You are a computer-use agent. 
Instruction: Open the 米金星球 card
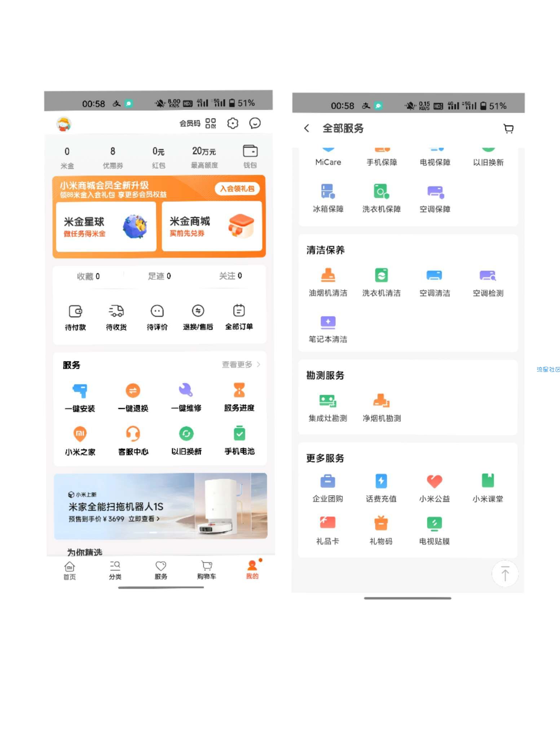(x=106, y=226)
